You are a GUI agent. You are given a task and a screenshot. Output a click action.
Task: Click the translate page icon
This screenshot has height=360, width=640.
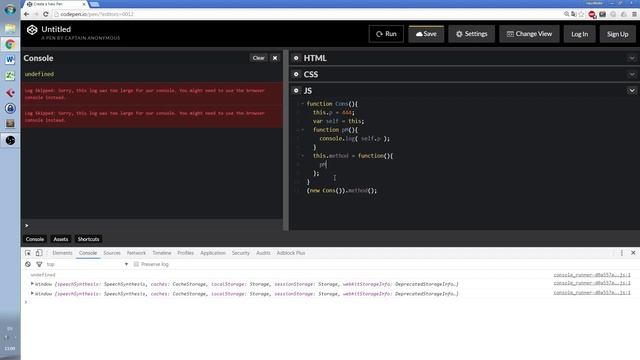pos(574,14)
